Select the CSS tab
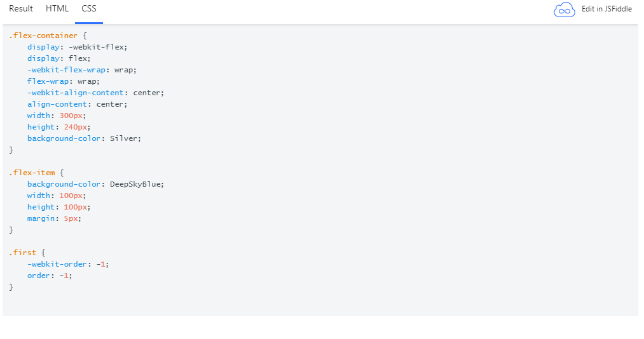 coord(89,9)
